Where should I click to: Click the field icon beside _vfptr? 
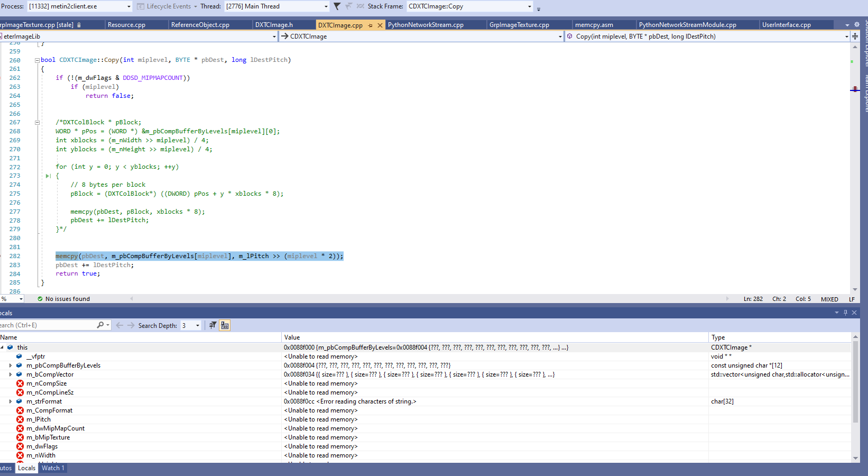(20, 356)
